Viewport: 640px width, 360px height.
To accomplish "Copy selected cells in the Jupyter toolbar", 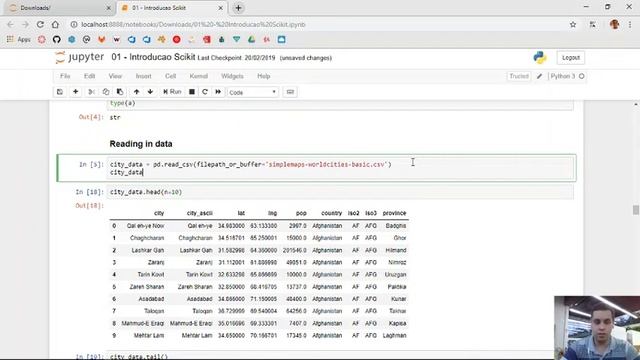I will click(x=106, y=92).
